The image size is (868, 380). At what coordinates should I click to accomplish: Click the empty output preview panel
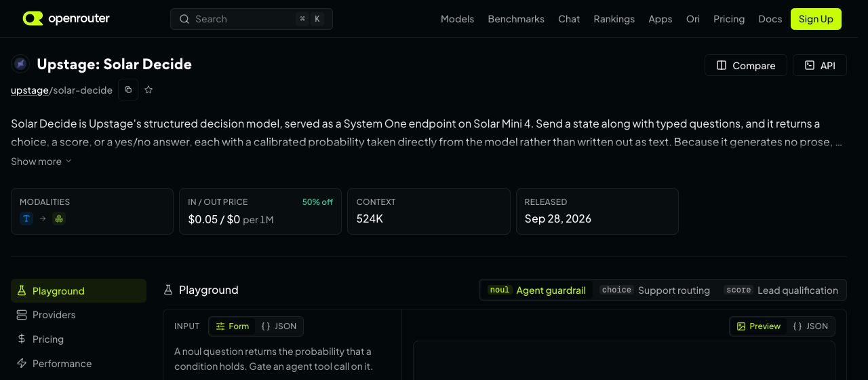624,360
